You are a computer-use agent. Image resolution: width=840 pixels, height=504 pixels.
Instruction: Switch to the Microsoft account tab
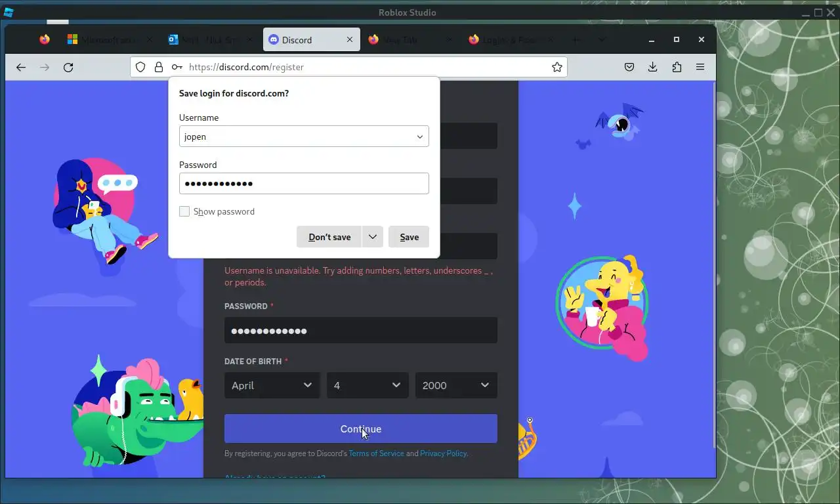[x=111, y=40]
